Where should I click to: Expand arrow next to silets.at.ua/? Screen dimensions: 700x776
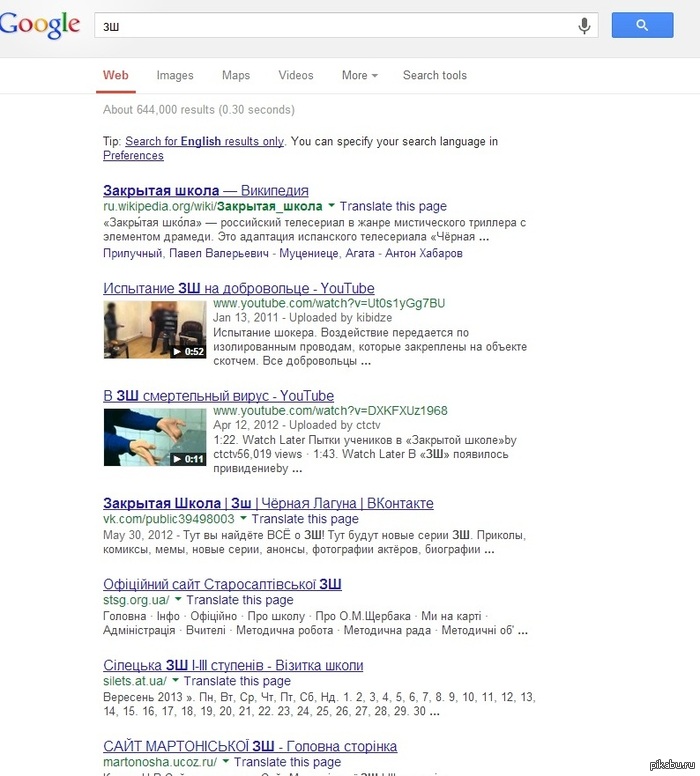pos(175,680)
